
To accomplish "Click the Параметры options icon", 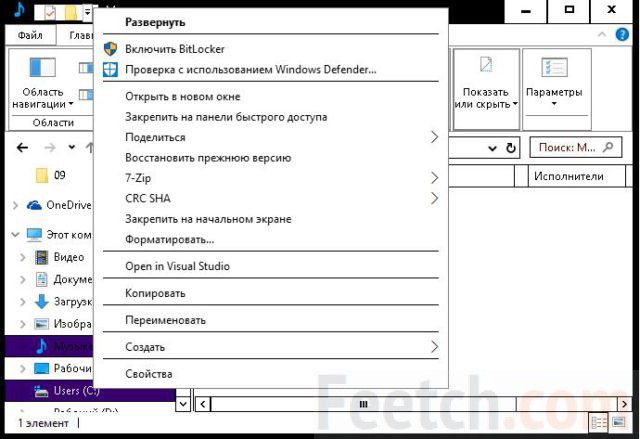I will click(x=554, y=67).
